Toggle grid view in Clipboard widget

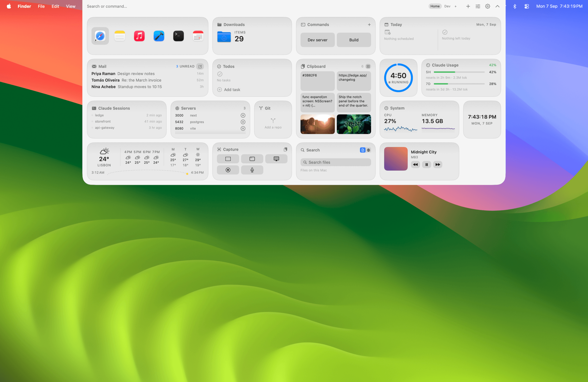pyautogui.click(x=368, y=66)
